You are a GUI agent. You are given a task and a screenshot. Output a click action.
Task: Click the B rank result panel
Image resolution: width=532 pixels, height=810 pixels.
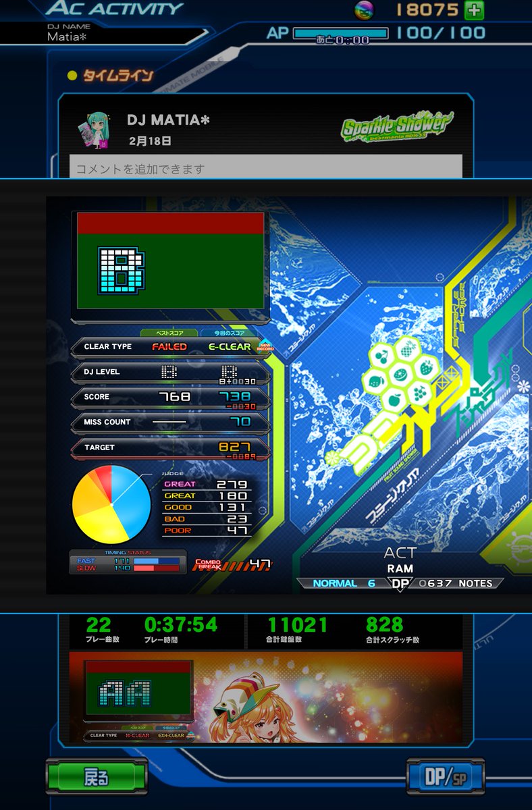pos(171,260)
